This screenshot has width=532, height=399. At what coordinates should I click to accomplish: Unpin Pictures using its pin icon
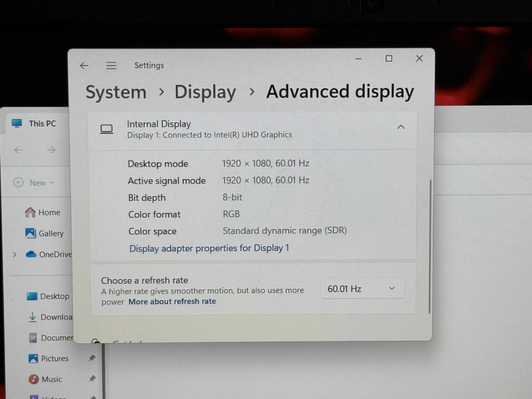92,358
